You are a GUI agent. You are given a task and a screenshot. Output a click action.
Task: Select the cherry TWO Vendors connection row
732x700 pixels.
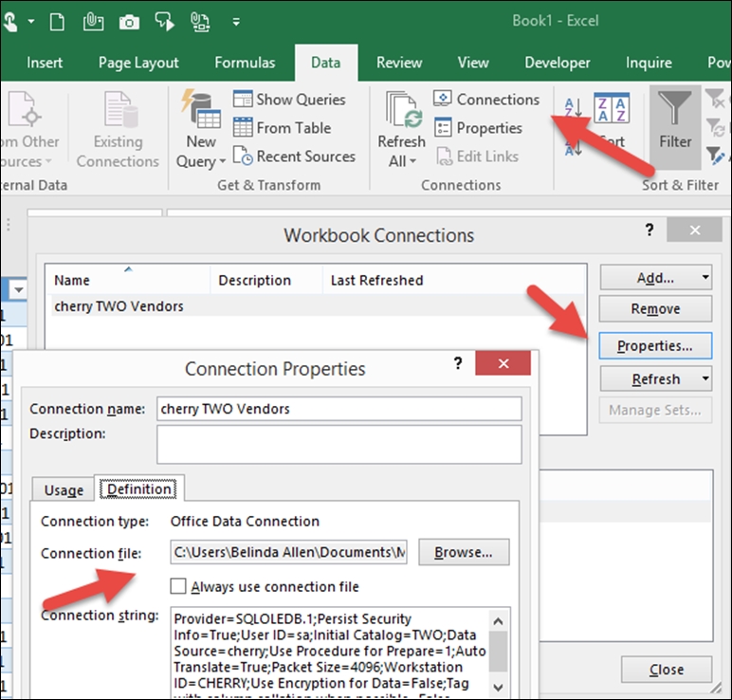[318, 306]
